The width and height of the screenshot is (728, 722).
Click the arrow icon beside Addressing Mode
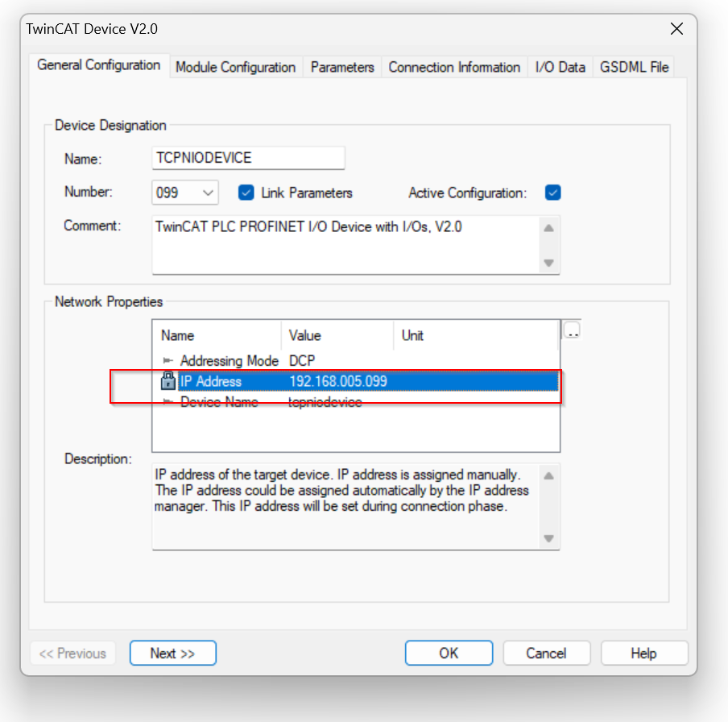pyautogui.click(x=168, y=360)
